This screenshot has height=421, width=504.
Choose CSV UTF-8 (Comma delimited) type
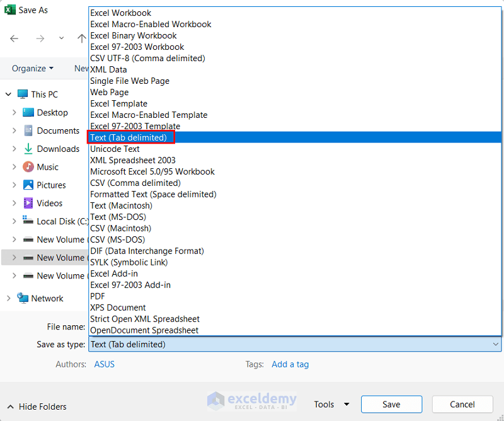[x=295, y=58]
